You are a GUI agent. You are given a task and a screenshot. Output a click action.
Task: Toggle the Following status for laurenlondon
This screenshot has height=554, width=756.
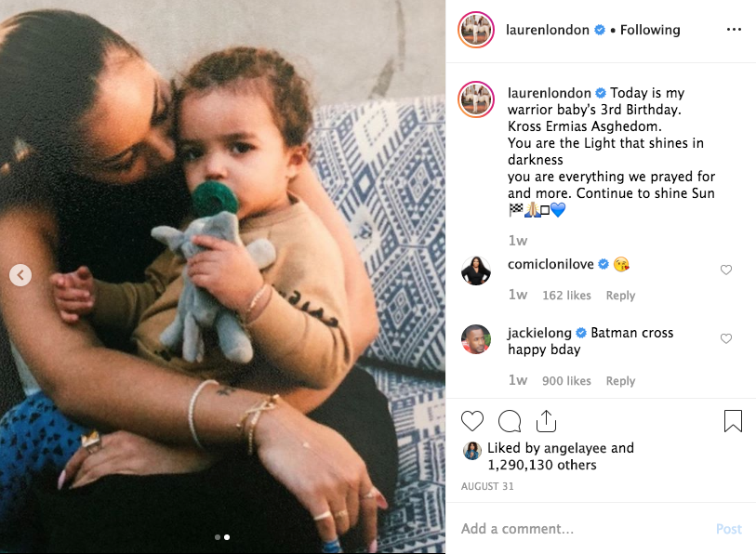(x=650, y=30)
